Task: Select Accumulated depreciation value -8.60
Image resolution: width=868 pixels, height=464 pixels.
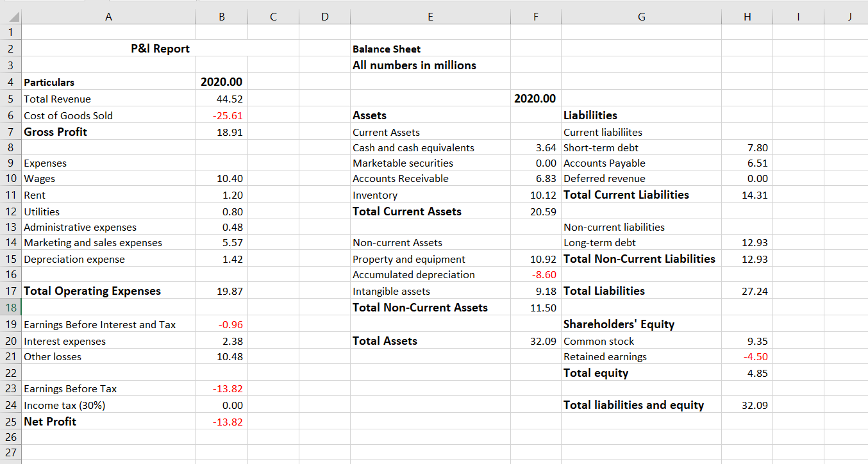Action: 536,274
